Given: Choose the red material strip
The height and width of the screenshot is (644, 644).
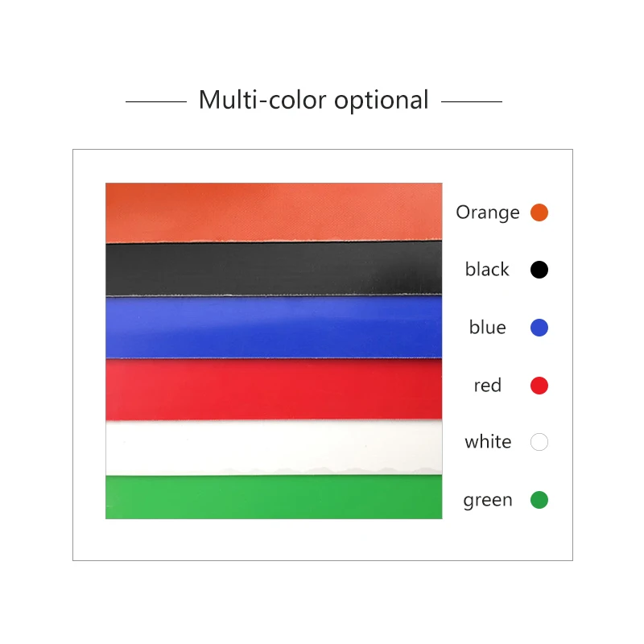Looking at the screenshot, I should pos(274,390).
